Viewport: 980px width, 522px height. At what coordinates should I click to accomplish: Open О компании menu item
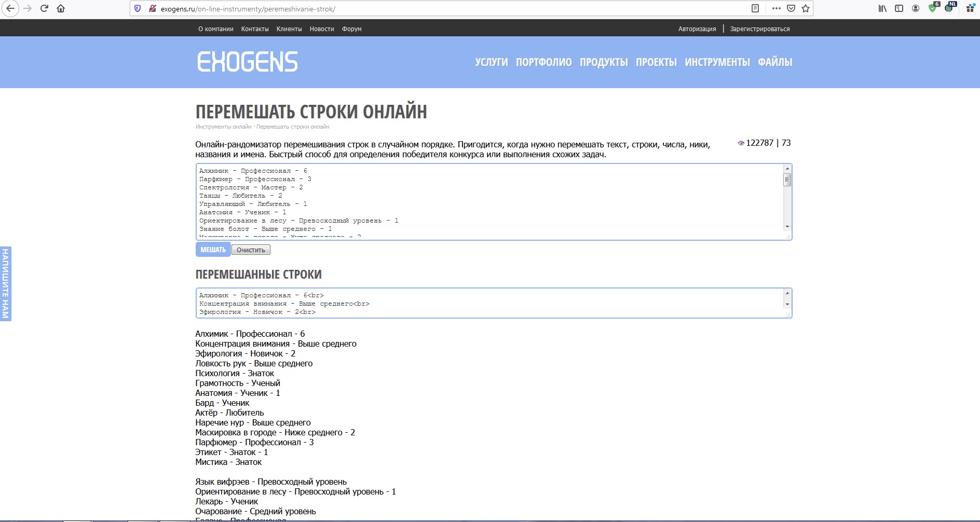(x=216, y=29)
